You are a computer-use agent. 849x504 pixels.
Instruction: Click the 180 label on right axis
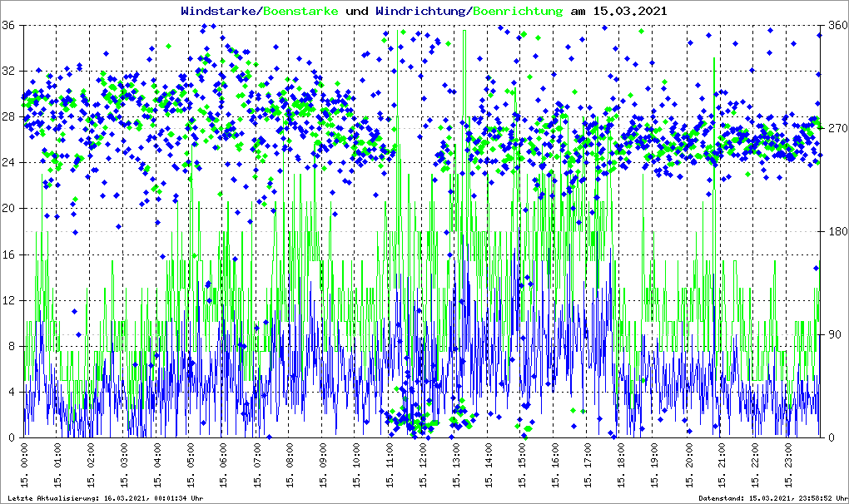point(836,231)
